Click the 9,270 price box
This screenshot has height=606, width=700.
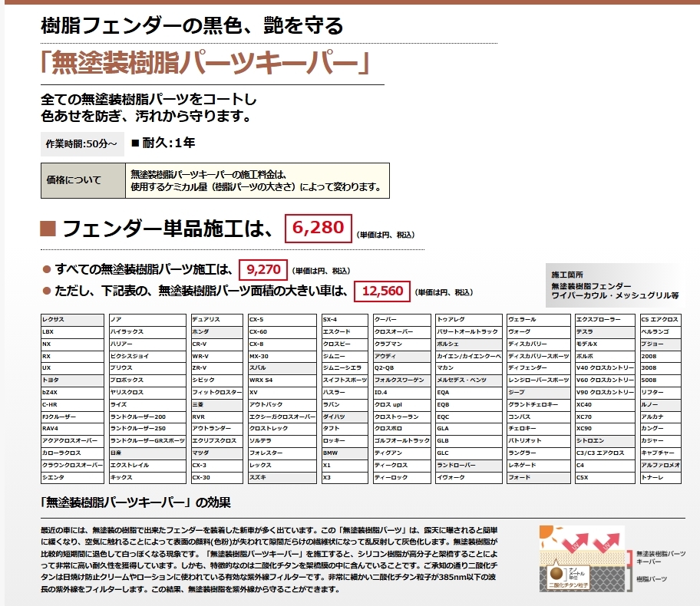click(x=262, y=270)
